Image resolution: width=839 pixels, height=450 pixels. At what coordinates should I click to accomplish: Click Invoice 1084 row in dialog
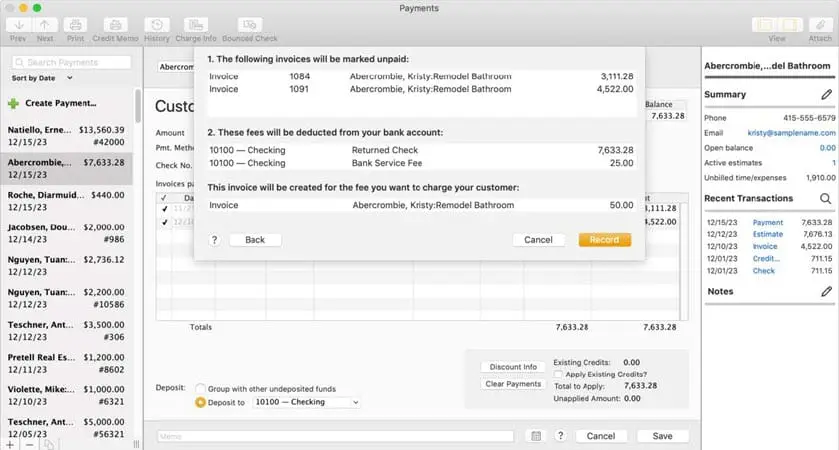click(x=422, y=77)
